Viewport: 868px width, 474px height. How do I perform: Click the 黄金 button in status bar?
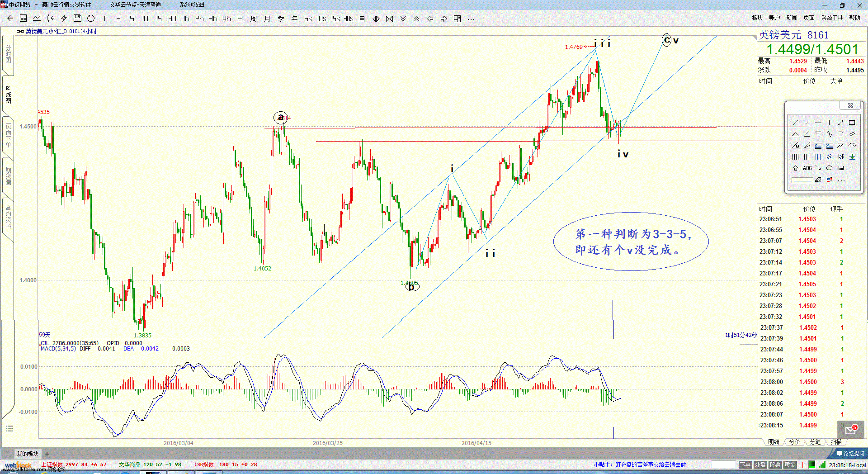tap(790, 465)
